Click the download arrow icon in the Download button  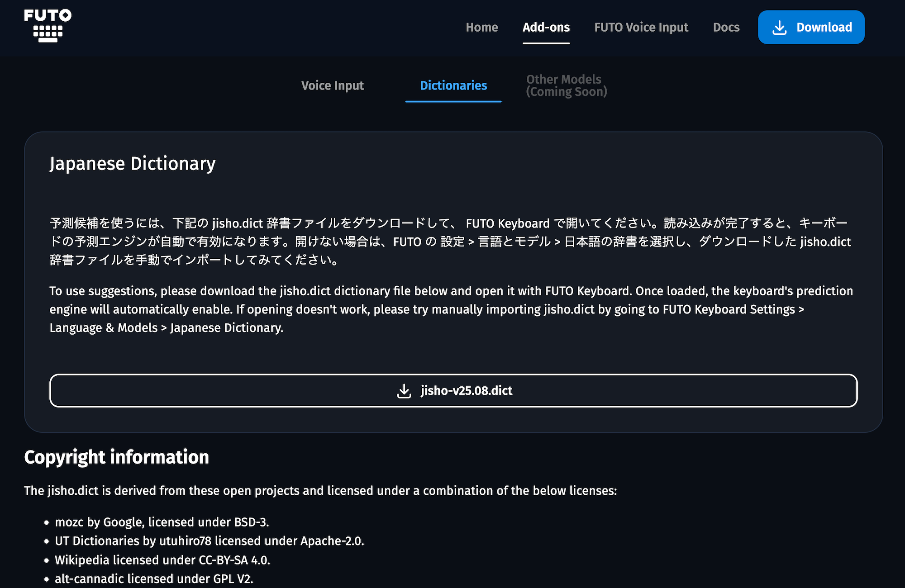click(x=779, y=28)
